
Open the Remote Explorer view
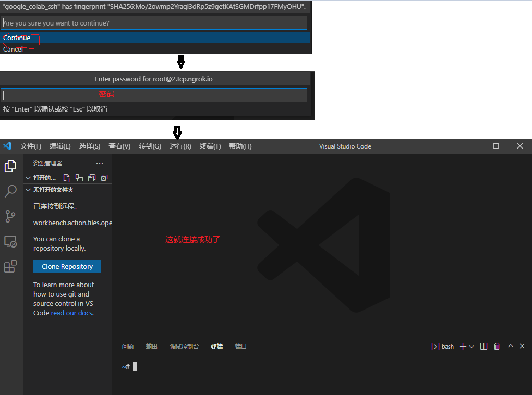pos(10,242)
